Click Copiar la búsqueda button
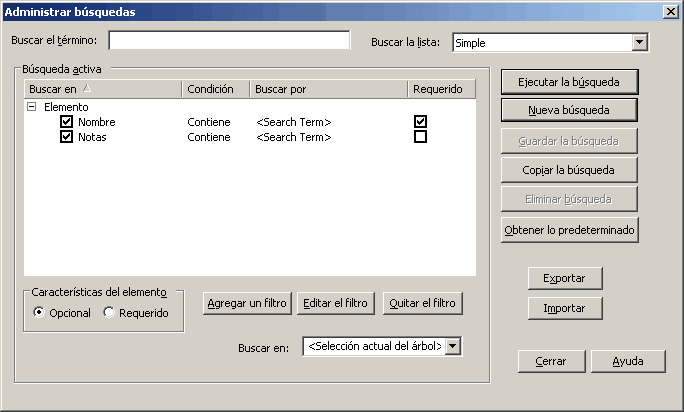 569,170
